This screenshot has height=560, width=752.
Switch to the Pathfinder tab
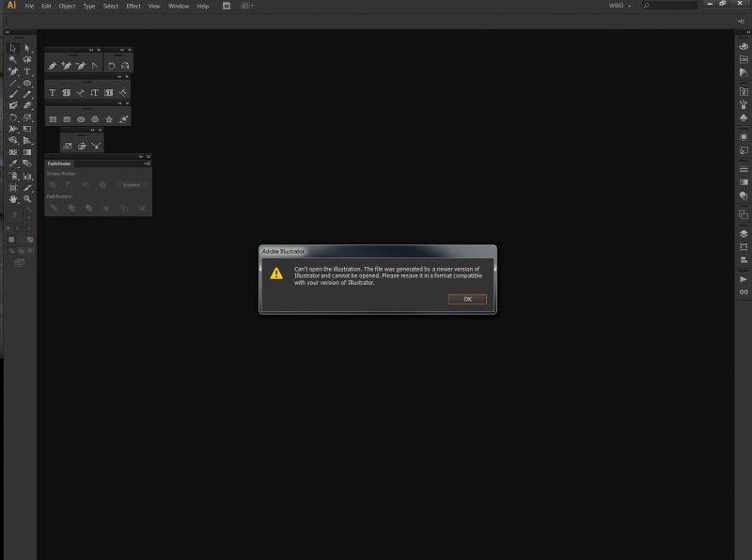tap(59, 163)
